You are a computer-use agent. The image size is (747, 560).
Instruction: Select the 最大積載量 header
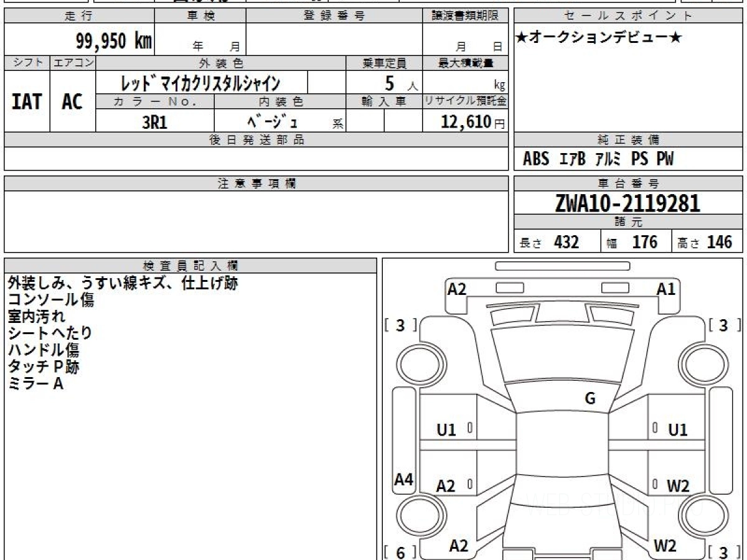point(466,63)
